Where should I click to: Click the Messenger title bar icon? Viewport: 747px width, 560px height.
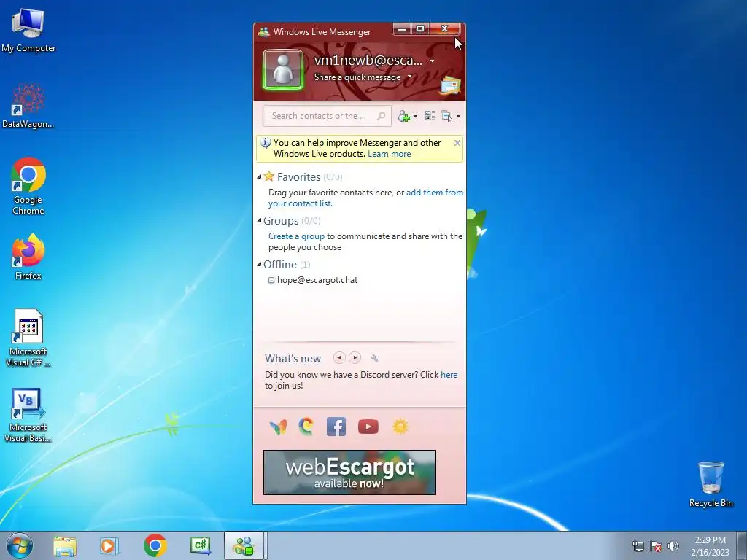(x=263, y=32)
